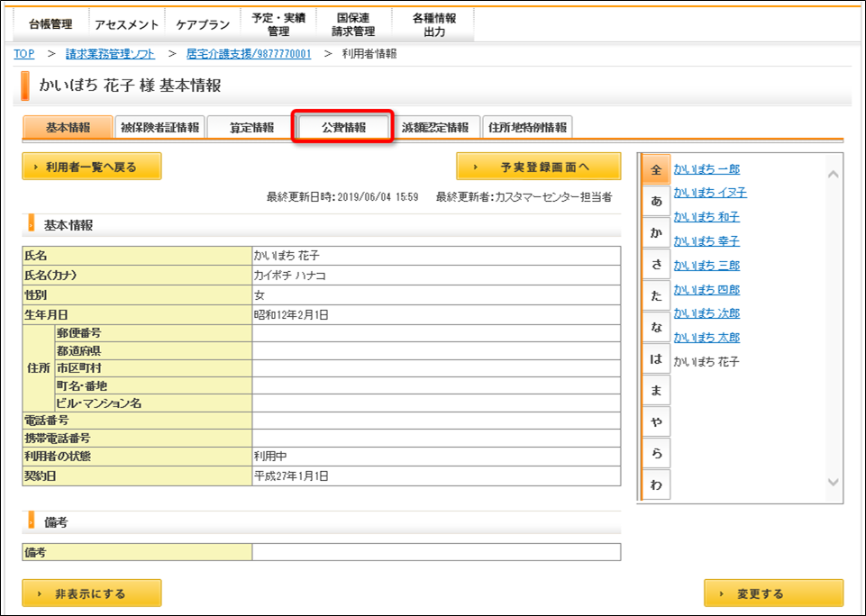Open the アセスメント menu
866x616 pixels.
(x=126, y=25)
